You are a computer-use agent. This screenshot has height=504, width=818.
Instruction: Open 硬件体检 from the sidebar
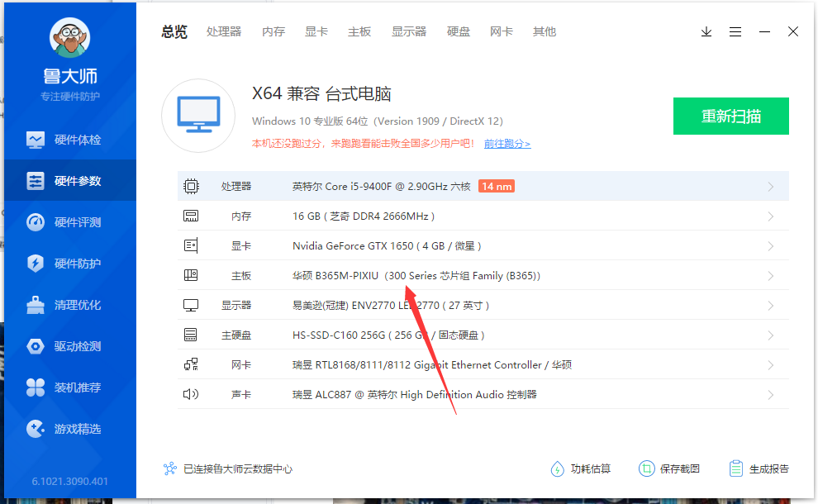[x=70, y=140]
